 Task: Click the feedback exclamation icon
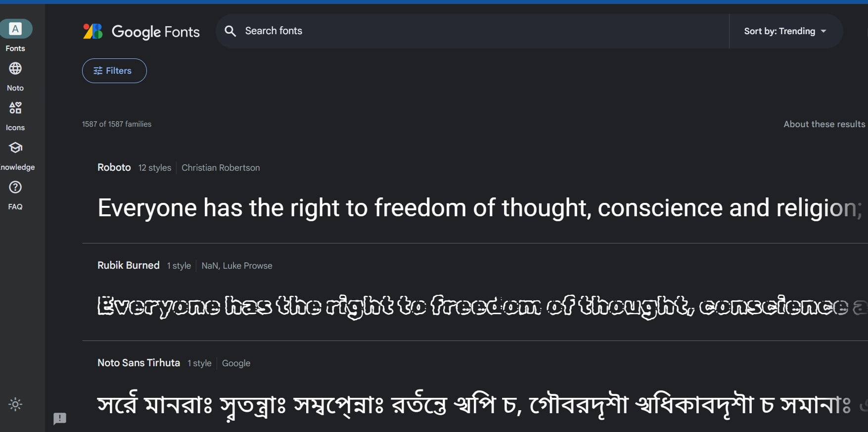click(60, 419)
